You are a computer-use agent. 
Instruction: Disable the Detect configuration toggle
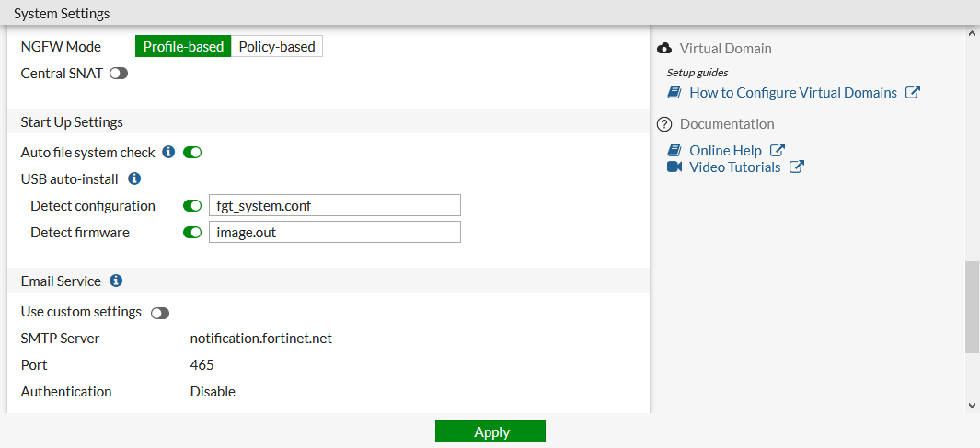coord(192,205)
